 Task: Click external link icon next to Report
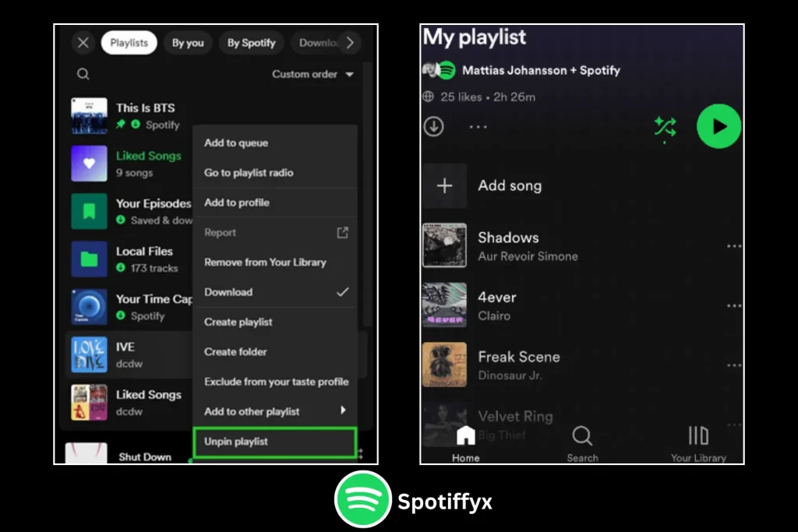[343, 232]
